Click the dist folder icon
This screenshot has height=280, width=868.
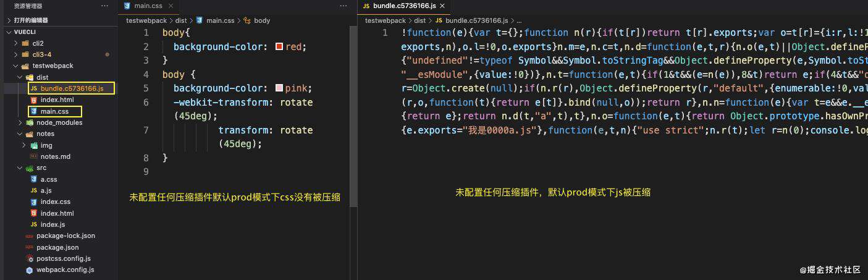point(30,77)
